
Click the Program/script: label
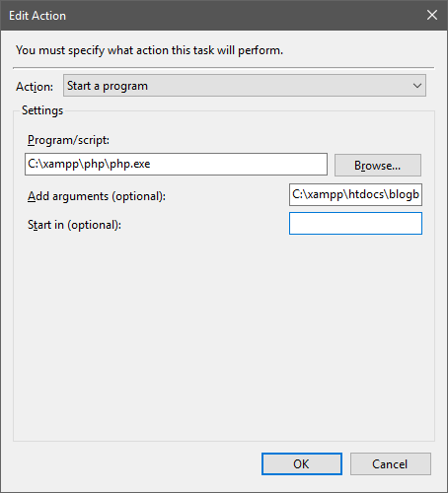(68, 140)
